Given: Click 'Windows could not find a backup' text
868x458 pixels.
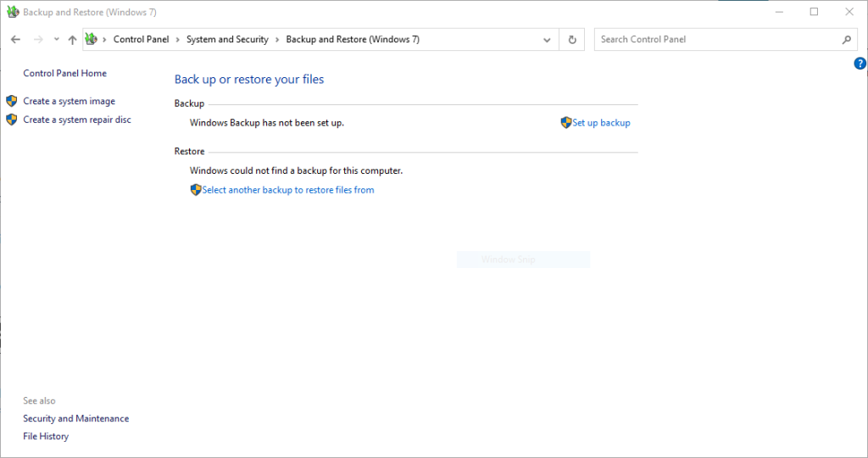Looking at the screenshot, I should click(x=296, y=170).
